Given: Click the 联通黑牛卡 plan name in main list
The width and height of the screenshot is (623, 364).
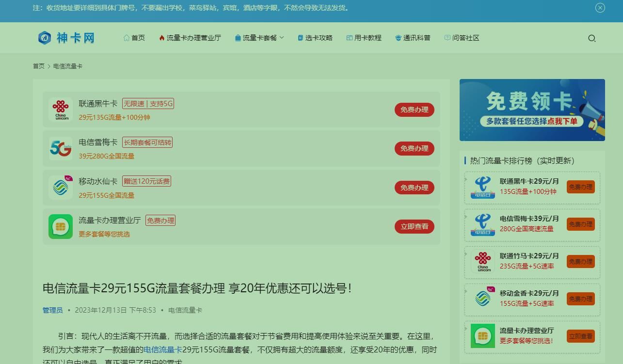Looking at the screenshot, I should [x=98, y=104].
